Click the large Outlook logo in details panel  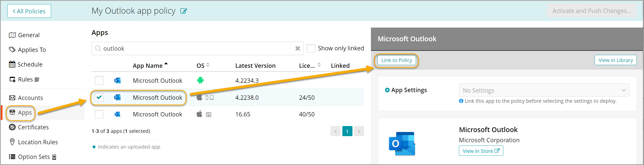click(x=402, y=143)
